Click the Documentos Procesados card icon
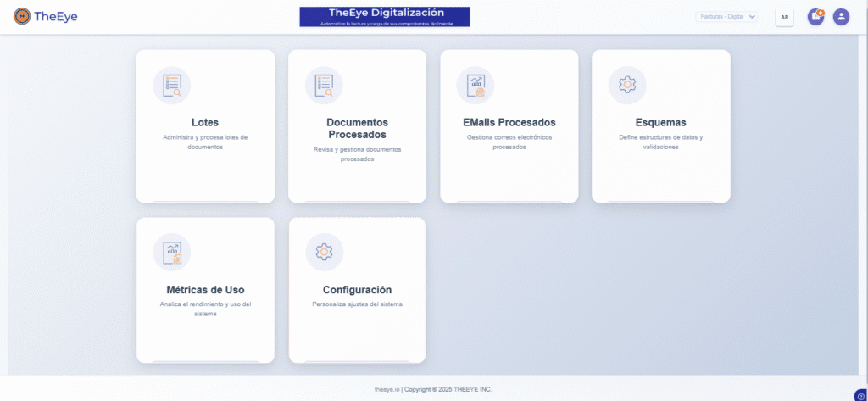 pos(324,85)
